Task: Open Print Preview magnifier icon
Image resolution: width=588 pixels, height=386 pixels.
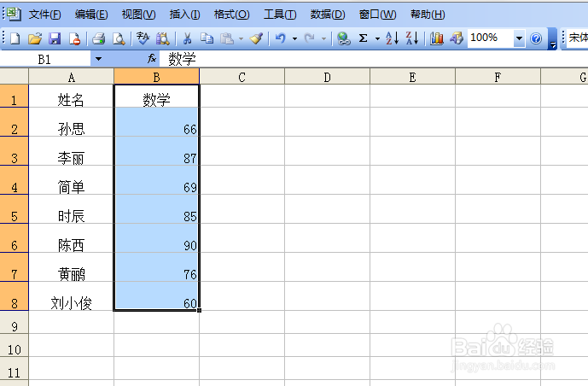Action: [x=119, y=38]
